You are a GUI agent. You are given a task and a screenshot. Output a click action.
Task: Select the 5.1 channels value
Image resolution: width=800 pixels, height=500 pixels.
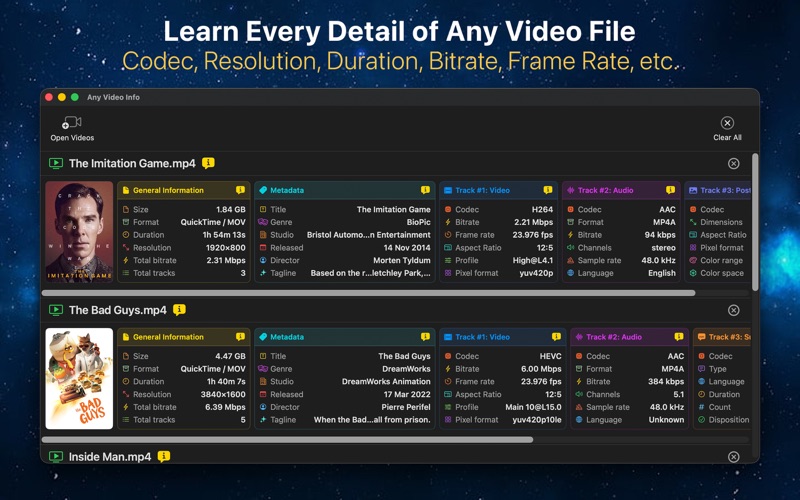[679, 394]
